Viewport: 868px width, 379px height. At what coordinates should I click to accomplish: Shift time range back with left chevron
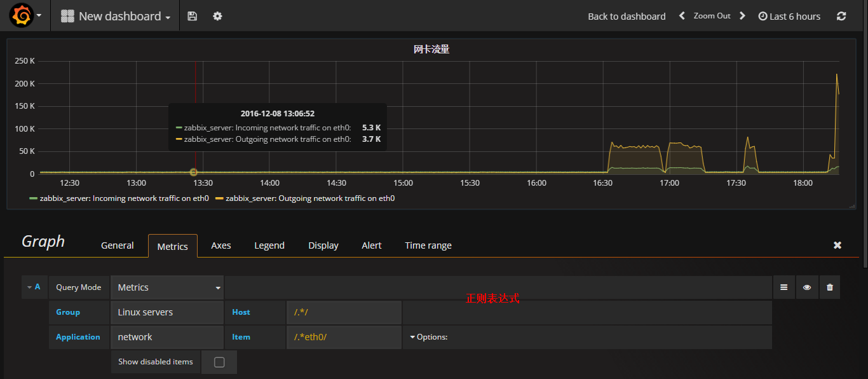tap(682, 16)
